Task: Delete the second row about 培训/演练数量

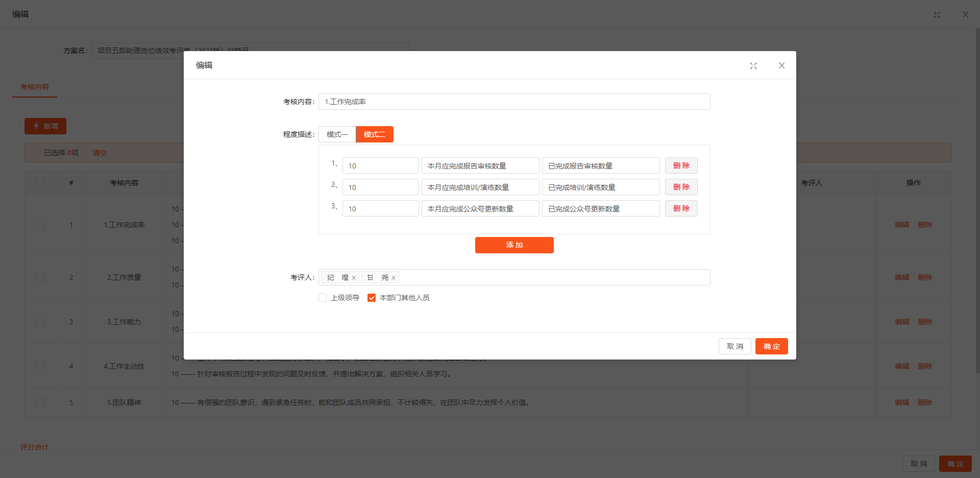Action: (x=681, y=187)
